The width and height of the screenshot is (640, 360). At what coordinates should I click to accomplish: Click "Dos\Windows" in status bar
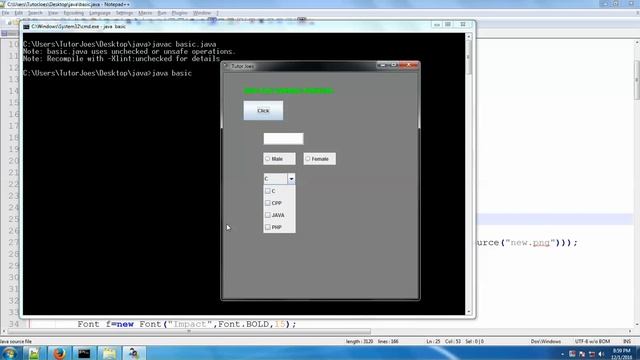point(546,341)
